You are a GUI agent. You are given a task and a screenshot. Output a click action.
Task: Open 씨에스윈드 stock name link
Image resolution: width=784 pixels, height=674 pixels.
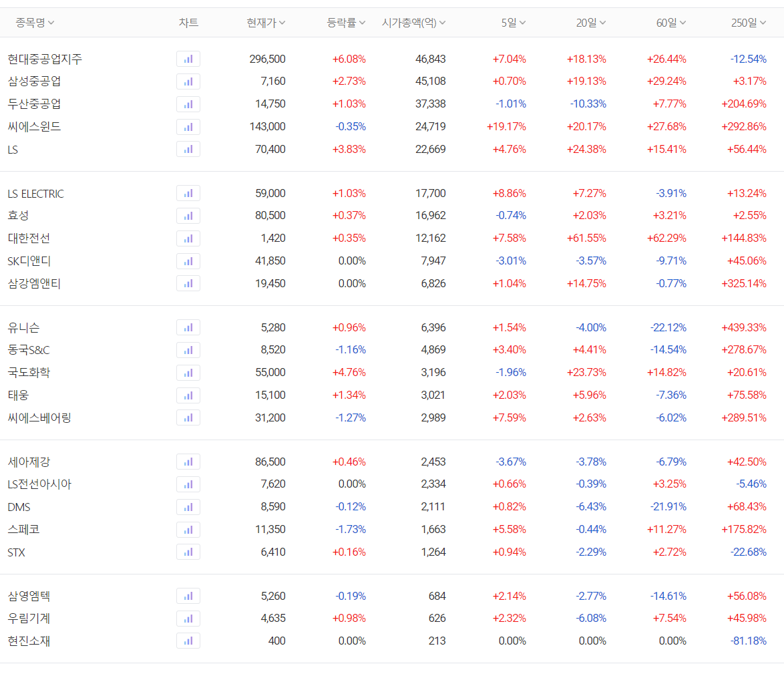coord(35,126)
